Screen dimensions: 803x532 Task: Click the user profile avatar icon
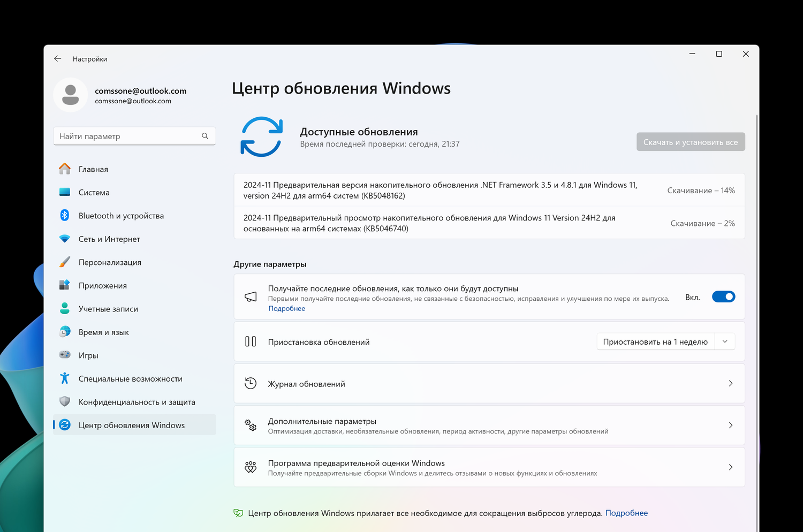pyautogui.click(x=71, y=95)
